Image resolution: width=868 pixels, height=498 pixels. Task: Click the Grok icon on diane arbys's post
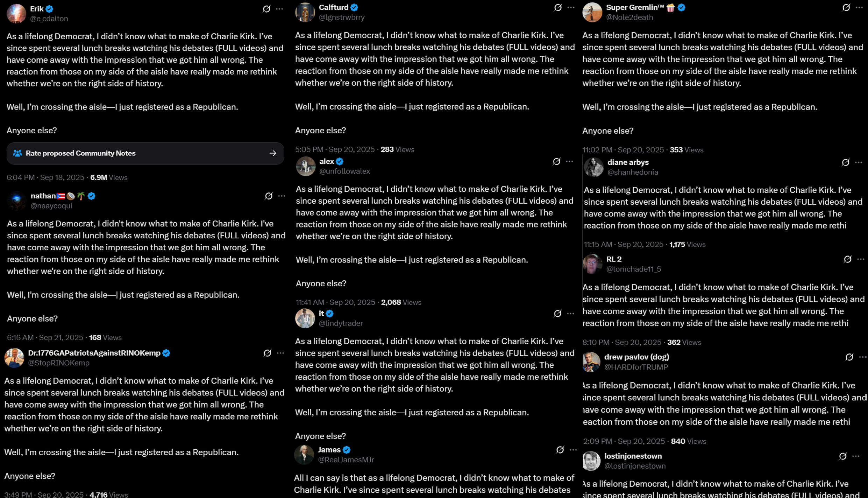click(845, 162)
